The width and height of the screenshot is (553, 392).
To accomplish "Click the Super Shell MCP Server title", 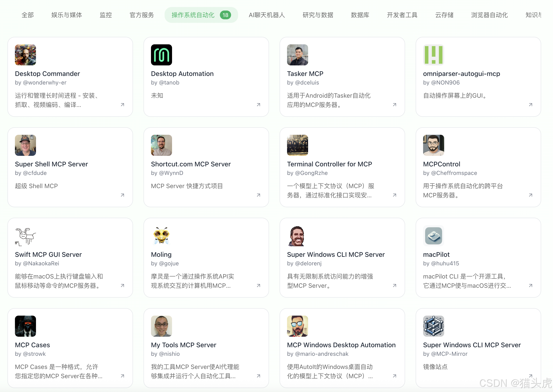I will click(x=51, y=164).
